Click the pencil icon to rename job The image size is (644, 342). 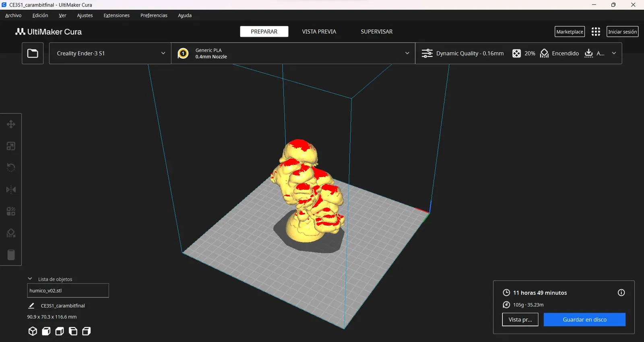(x=31, y=306)
